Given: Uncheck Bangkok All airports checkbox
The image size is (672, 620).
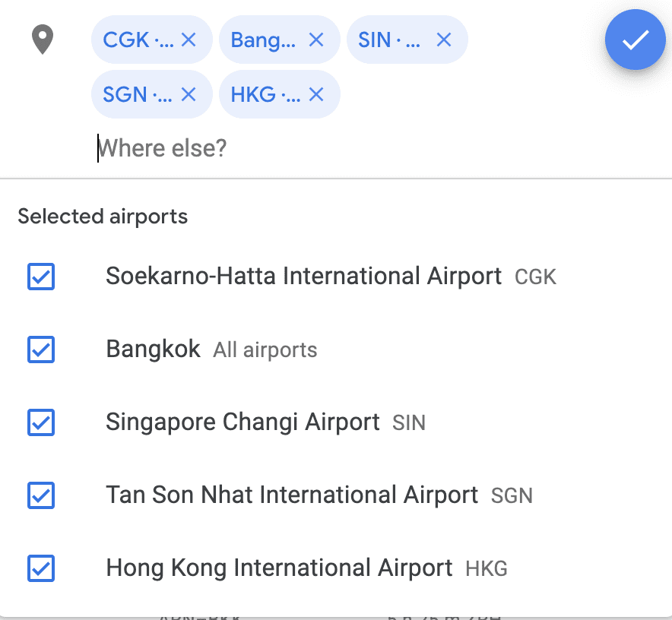Looking at the screenshot, I should coord(41,350).
